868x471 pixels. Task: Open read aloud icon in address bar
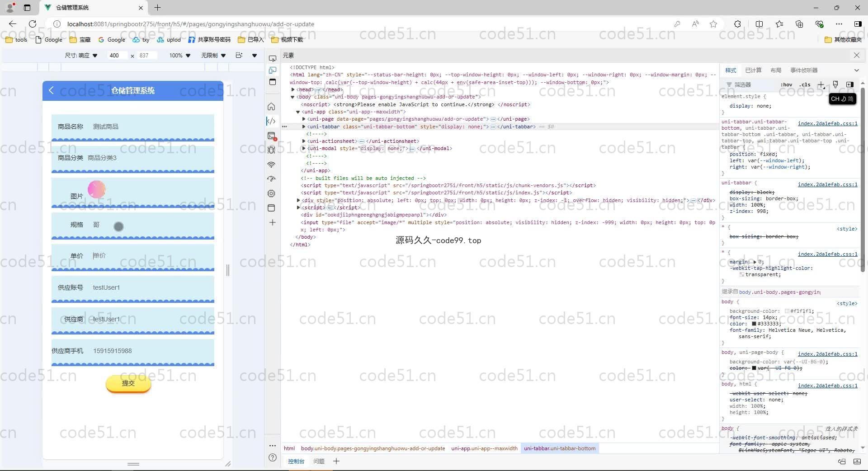pyautogui.click(x=695, y=24)
